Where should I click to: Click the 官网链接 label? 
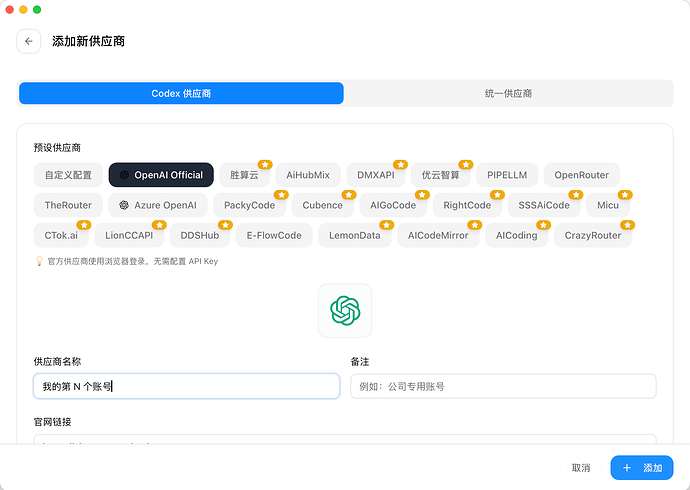pos(52,422)
